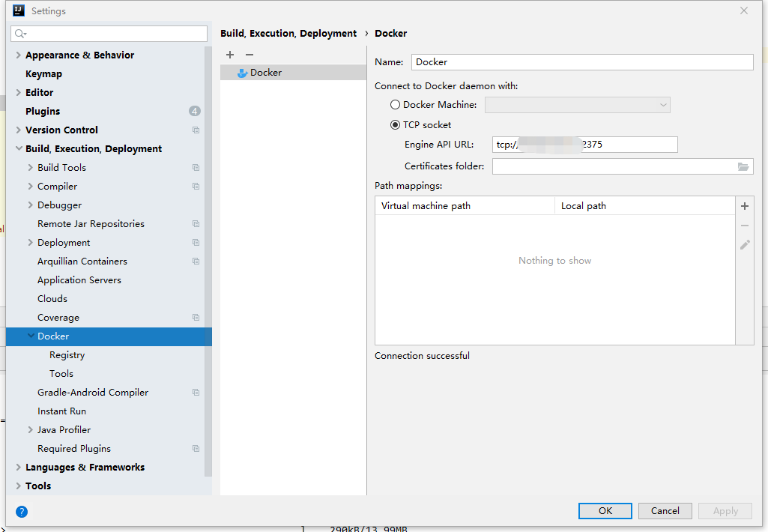The image size is (768, 532).
Task: Open Application Servers settings
Action: [79, 280]
